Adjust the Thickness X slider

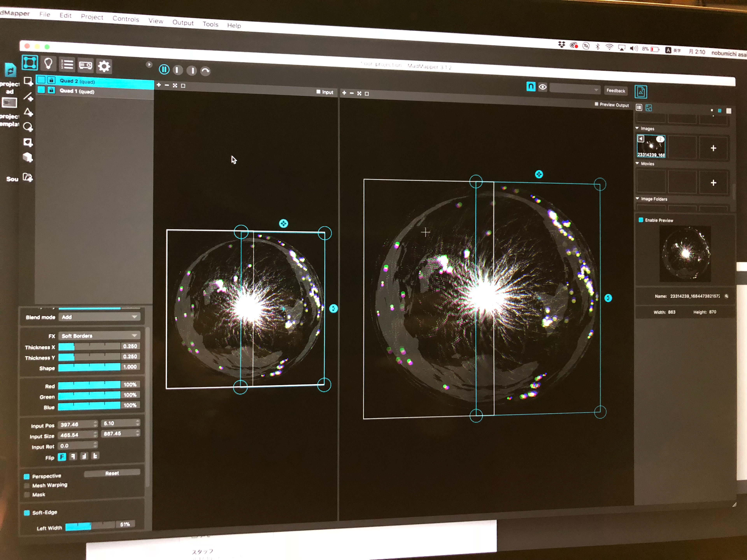pos(89,346)
